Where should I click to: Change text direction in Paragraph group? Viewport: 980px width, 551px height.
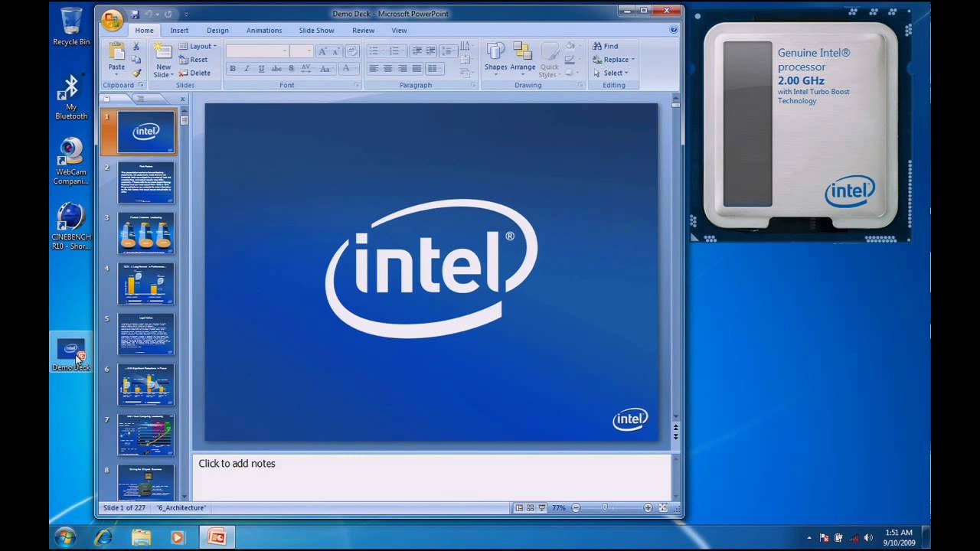tap(465, 47)
